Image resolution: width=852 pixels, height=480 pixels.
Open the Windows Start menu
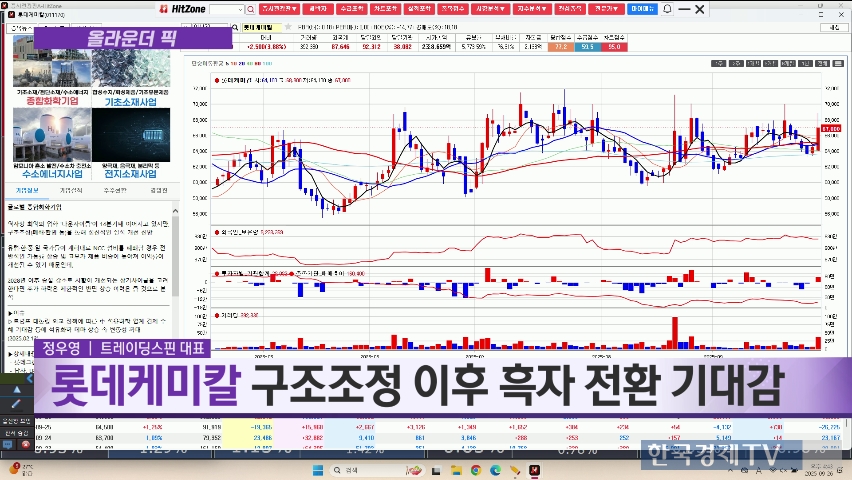click(318, 470)
